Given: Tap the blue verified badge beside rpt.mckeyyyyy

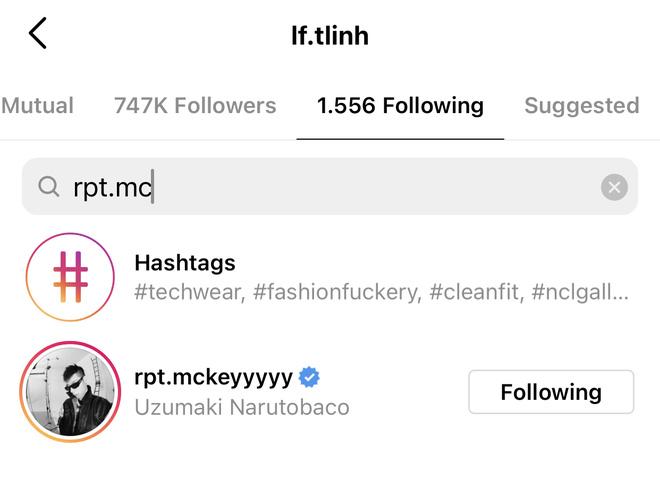Looking at the screenshot, I should [310, 377].
